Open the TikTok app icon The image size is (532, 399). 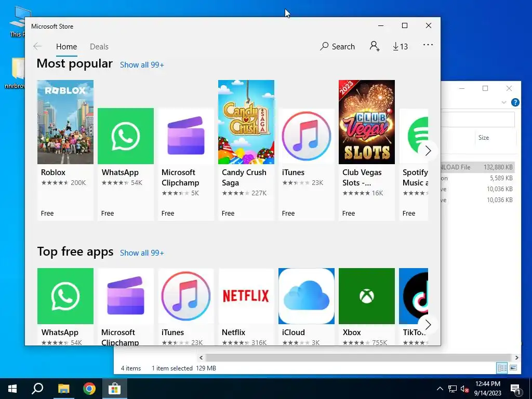coord(414,296)
